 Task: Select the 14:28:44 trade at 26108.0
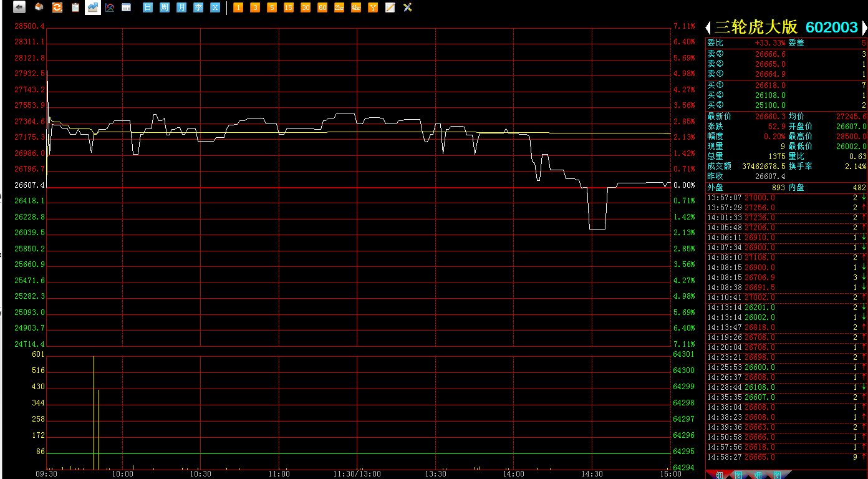[x=786, y=387]
